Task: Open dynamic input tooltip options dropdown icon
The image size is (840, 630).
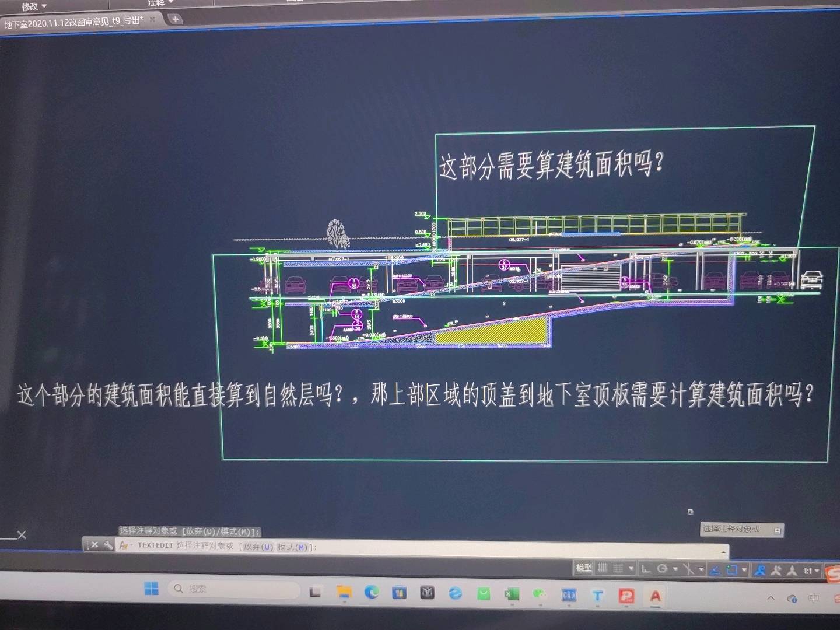Action: click(777, 530)
